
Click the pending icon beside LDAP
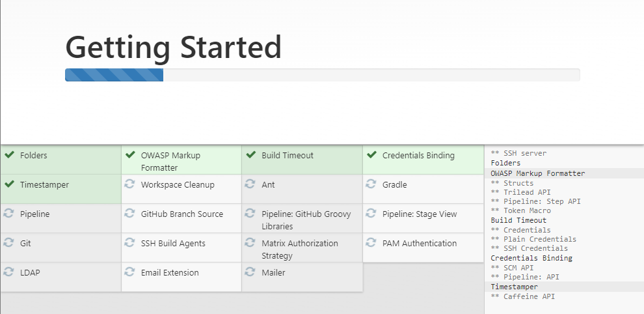click(10, 272)
